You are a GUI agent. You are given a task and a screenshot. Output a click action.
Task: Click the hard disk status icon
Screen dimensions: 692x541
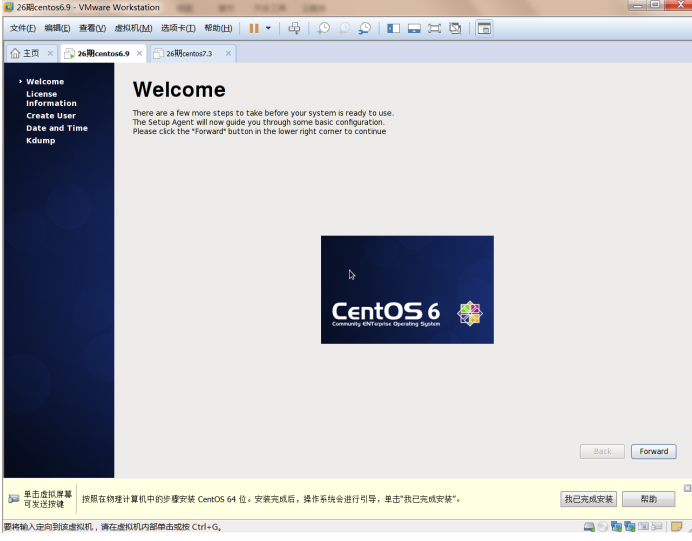coord(589,526)
